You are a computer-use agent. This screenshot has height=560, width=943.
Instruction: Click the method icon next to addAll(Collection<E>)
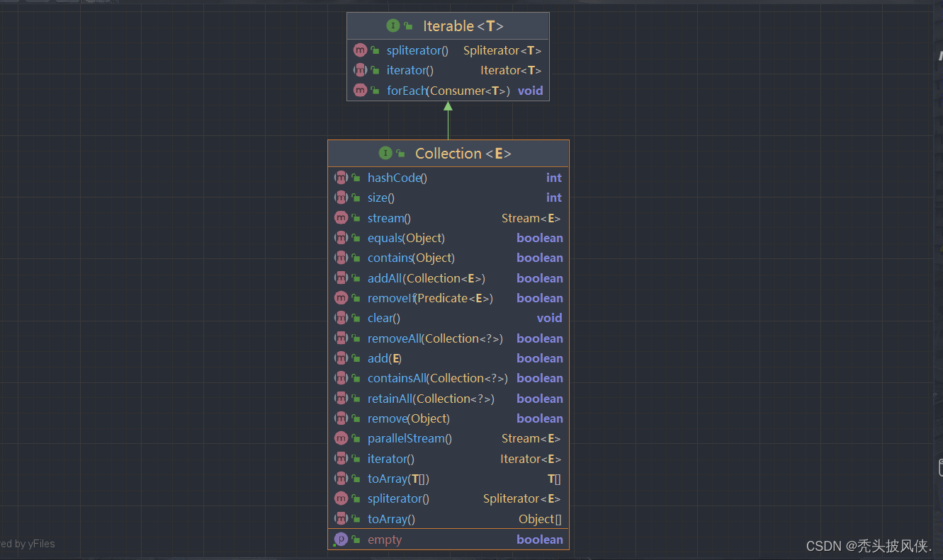click(341, 278)
